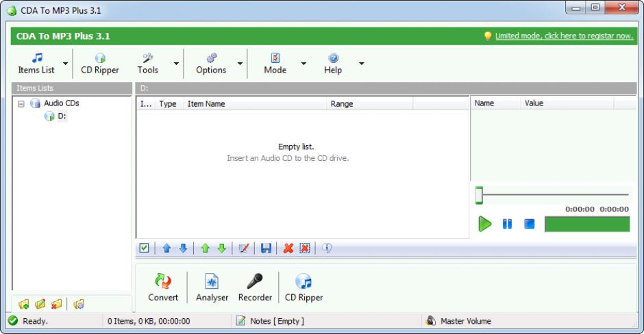Show item info with the i icon
Image resolution: width=644 pixels, height=334 pixels.
click(327, 248)
